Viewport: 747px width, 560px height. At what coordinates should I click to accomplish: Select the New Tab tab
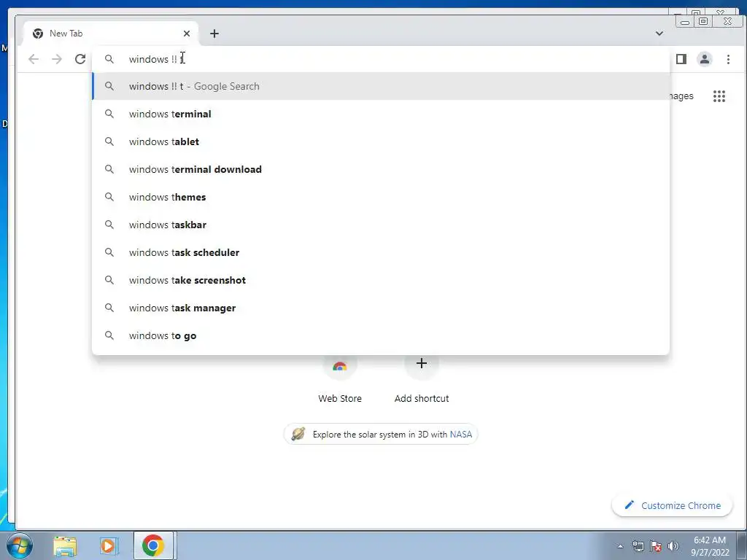tap(111, 34)
